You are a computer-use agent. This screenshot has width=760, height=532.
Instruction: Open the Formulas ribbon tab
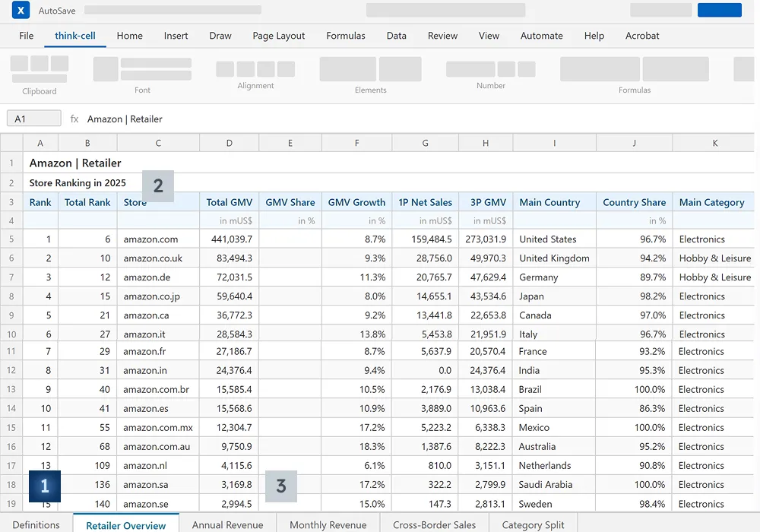tap(345, 36)
